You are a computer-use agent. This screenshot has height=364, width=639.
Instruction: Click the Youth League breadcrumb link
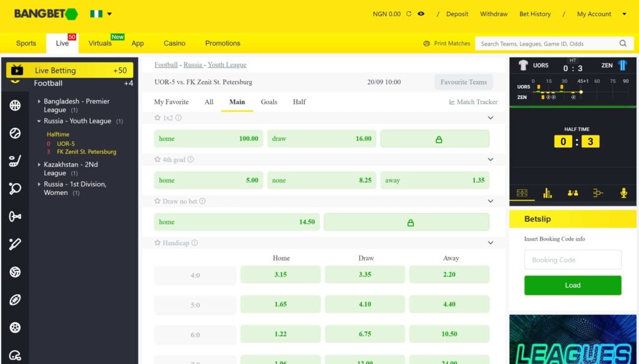(x=227, y=64)
